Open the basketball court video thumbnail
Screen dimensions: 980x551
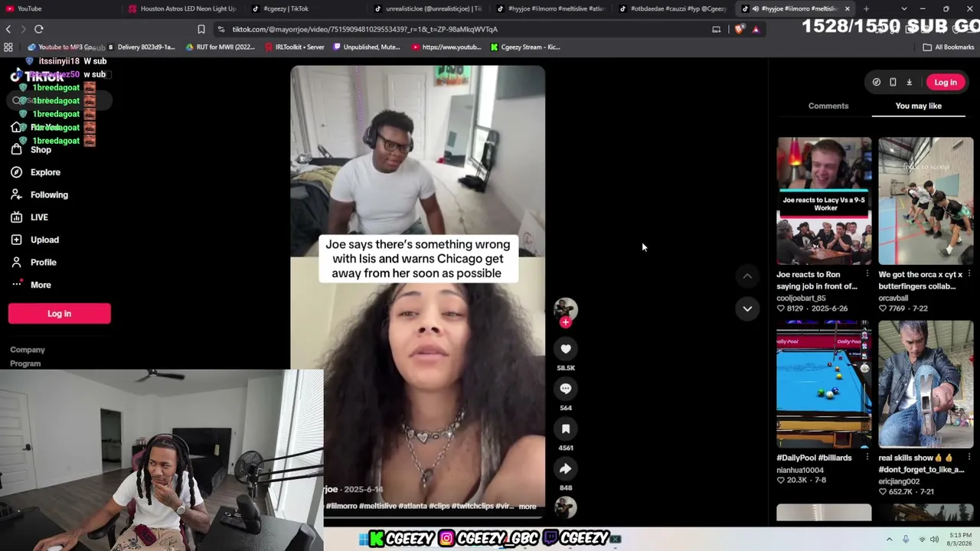[926, 201]
